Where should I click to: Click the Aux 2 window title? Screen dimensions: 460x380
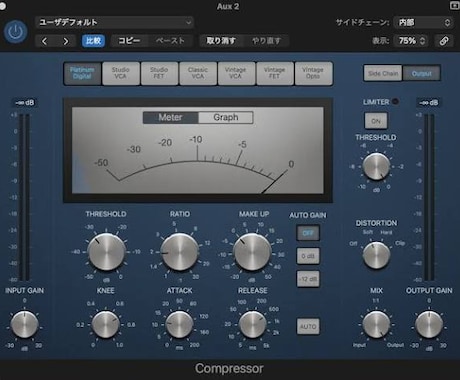click(x=228, y=6)
